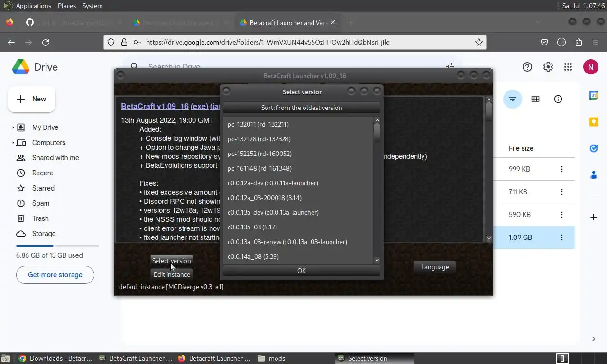The image size is (607, 364).
Task: Open more actions for 999 KB file
Action: 562,169
